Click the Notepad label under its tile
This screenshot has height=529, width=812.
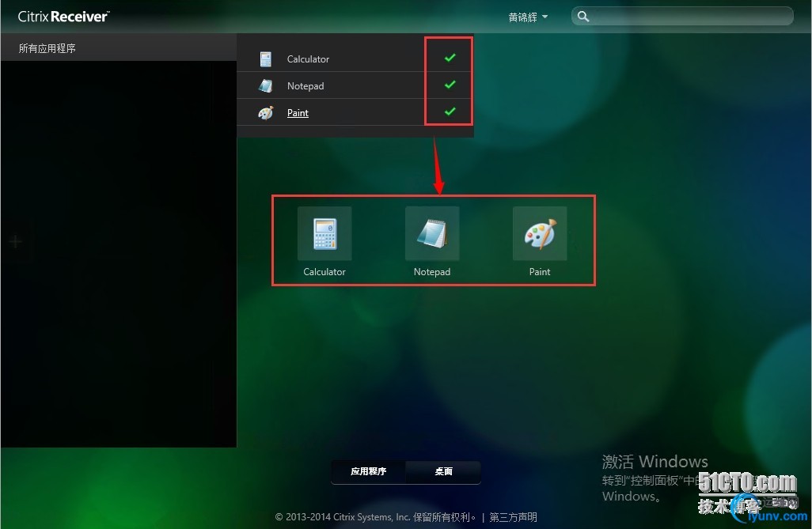432,272
